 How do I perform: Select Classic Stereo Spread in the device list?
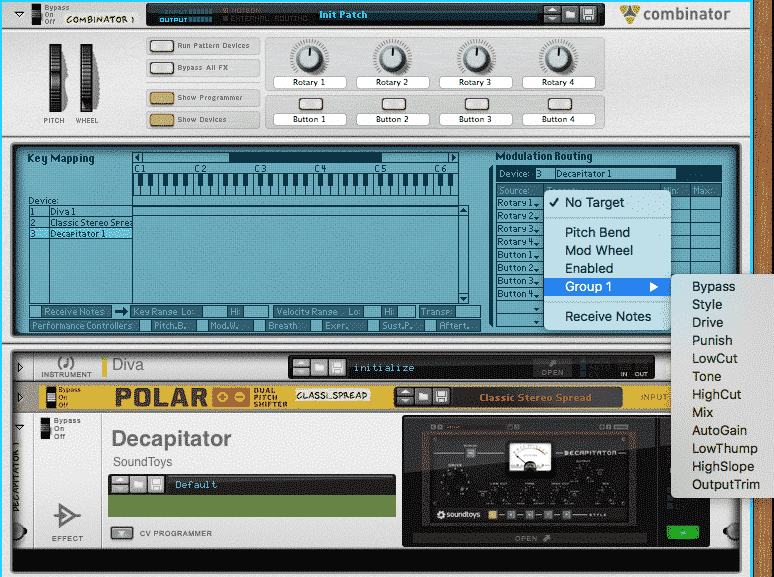point(80,223)
